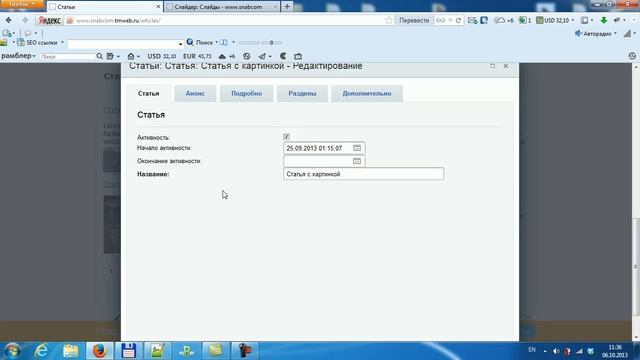Click the EN language indicator in tray
Image resolution: width=640 pixels, height=360 pixels.
[532, 350]
